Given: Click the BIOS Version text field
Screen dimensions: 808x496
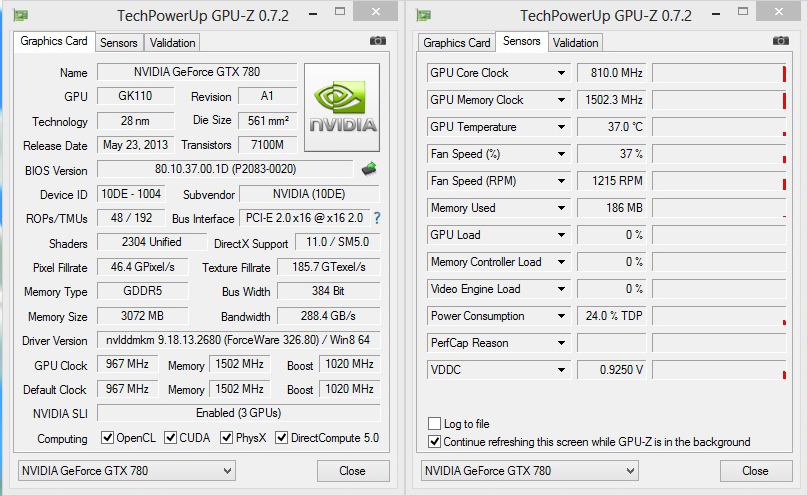Looking at the screenshot, I should coord(225,169).
